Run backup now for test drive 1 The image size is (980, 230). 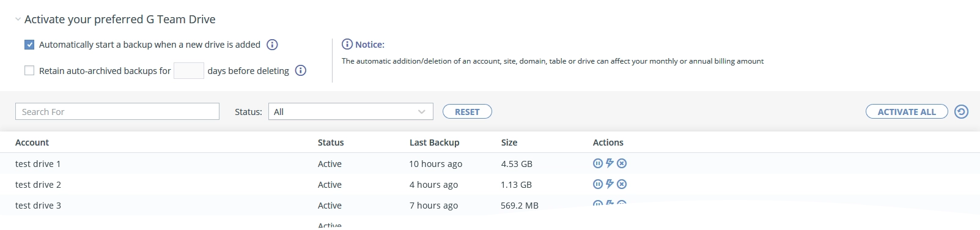tap(610, 163)
